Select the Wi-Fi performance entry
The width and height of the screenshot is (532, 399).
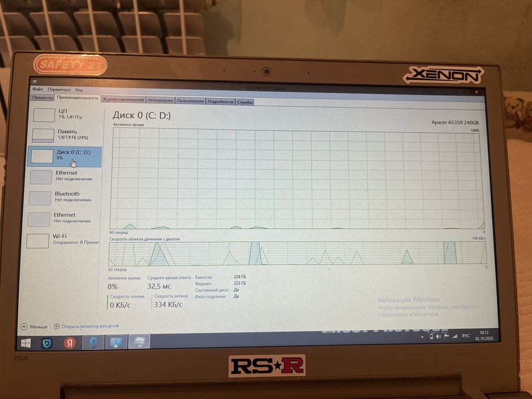[62, 240]
